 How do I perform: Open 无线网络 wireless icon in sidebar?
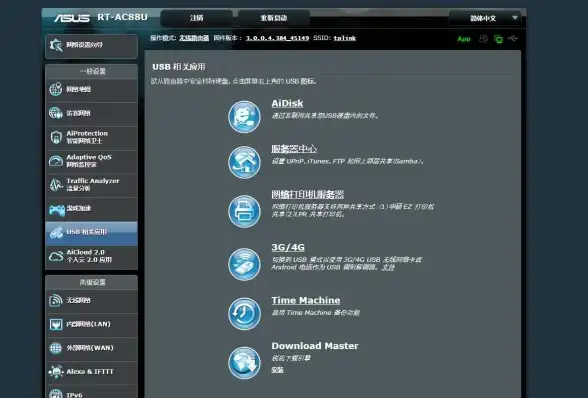point(56,300)
